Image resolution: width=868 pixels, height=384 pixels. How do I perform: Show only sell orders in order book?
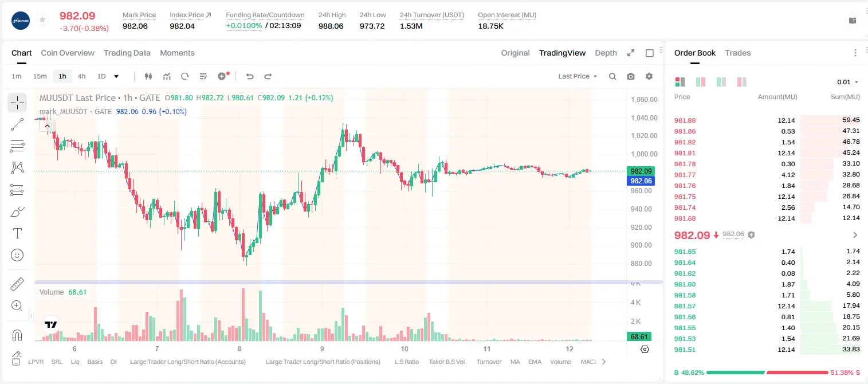coord(742,82)
